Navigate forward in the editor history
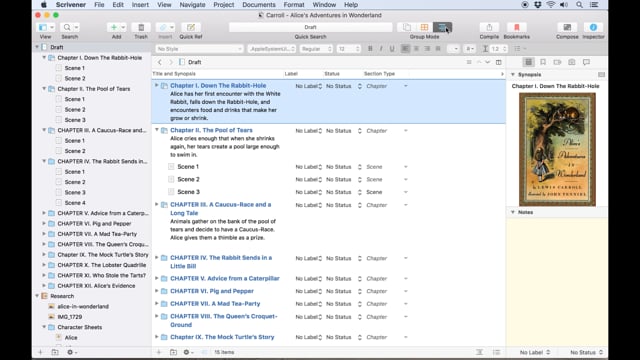This screenshot has width=640, height=360. click(x=171, y=62)
